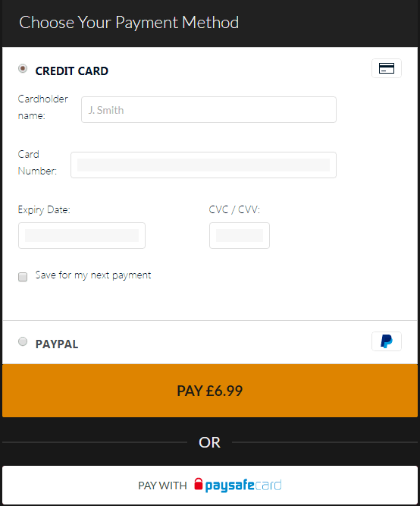Click the Choose Your Payment Method title

pyautogui.click(x=129, y=23)
